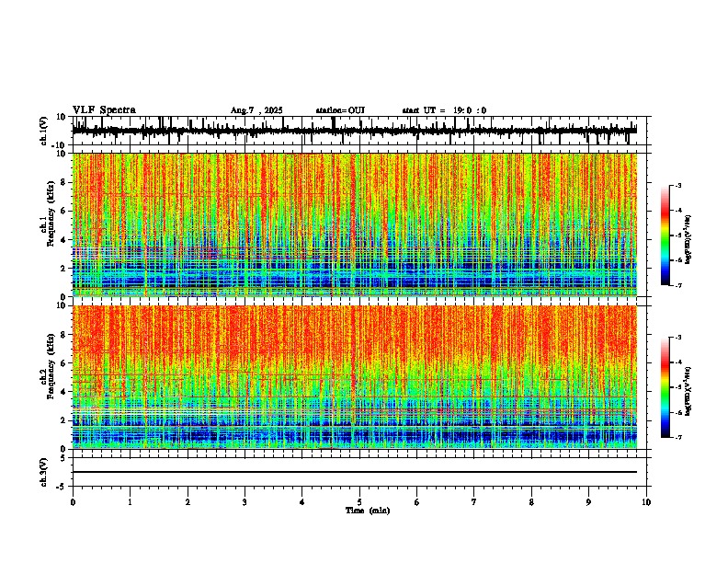
Task: Click the time axis tick label "7"
Action: (474, 502)
